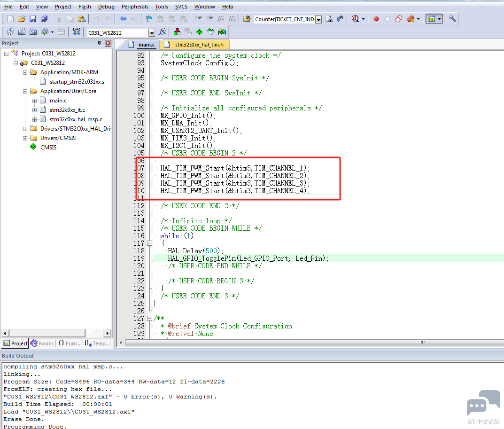Open the Debug menu
Image resolution: width=504 pixels, height=429 pixels.
107,7
